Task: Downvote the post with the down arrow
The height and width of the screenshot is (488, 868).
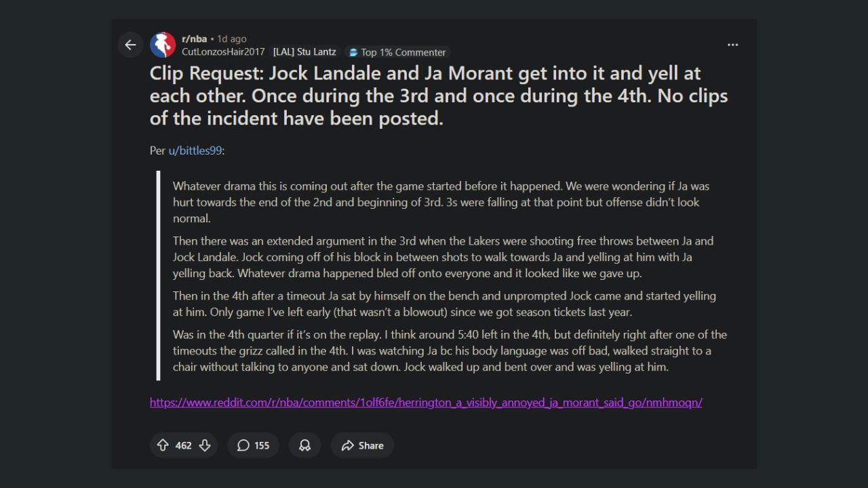Action: [x=204, y=445]
